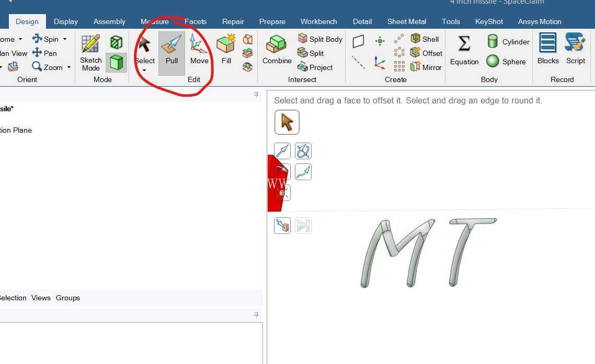Expand the Select tool dropdown arrow
Screen dimensions: 595x364
coord(144,70)
